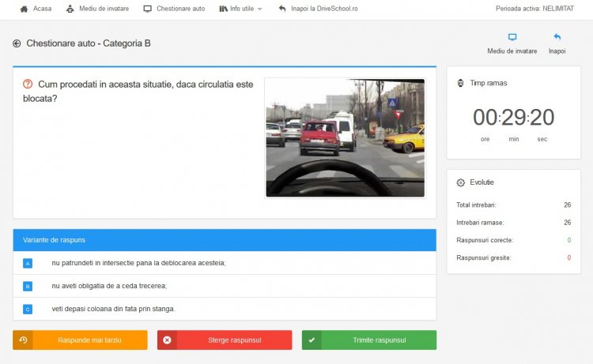
Task: Click Raspunde mai tarziu button
Action: 80,340
